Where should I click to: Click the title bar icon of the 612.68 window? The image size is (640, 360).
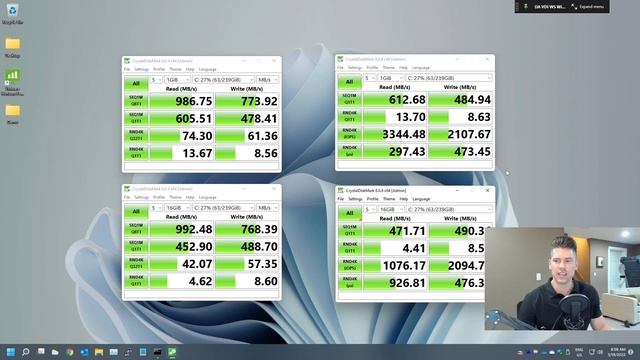[340, 59]
